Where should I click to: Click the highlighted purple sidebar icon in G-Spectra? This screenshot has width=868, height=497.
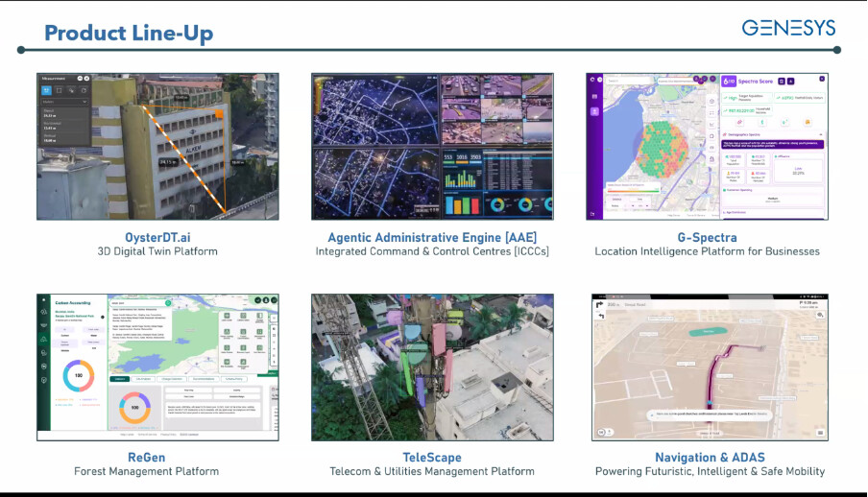[593, 111]
